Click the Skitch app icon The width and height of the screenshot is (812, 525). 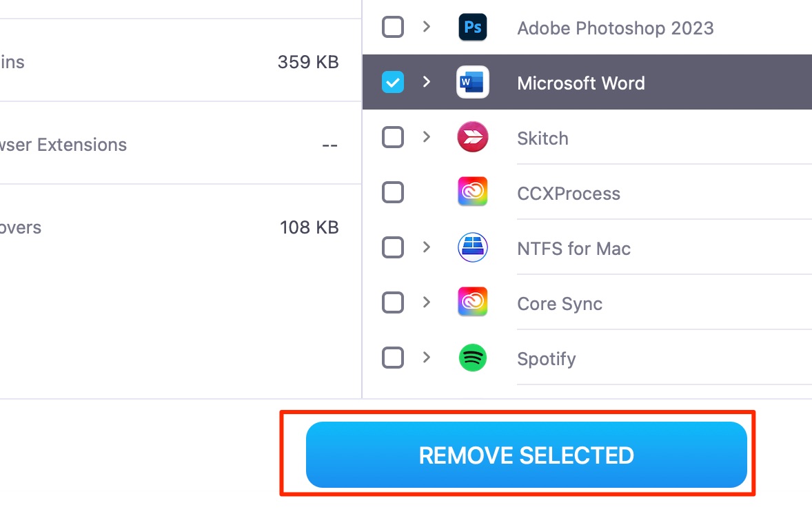pyautogui.click(x=472, y=137)
